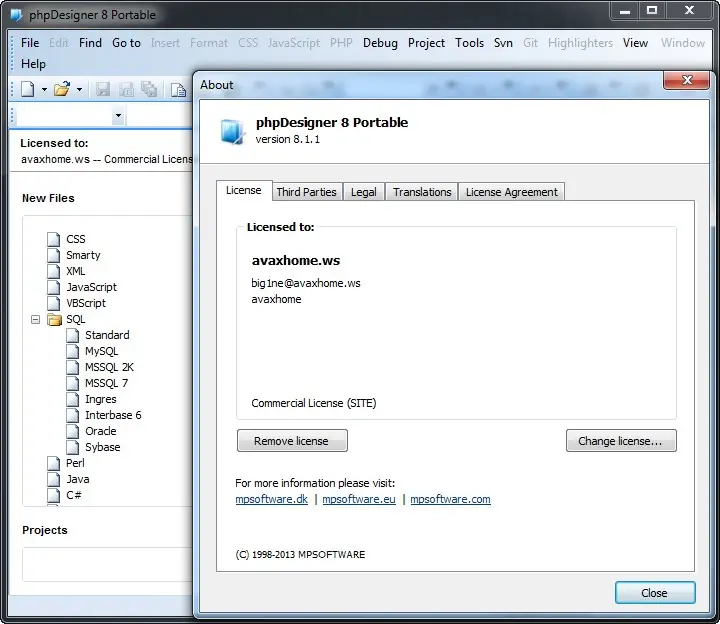The height and width of the screenshot is (624, 720).
Task: Select the Perl entry in New Files
Action: (75, 463)
